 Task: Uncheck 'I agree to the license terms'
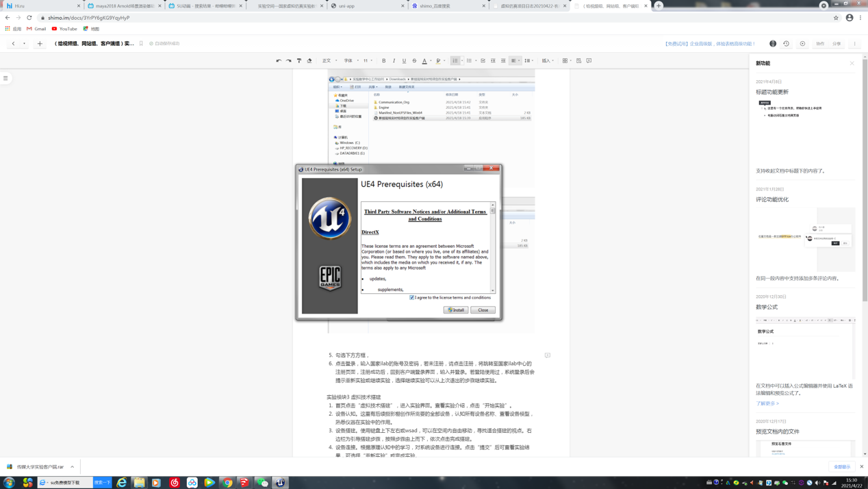(x=412, y=298)
